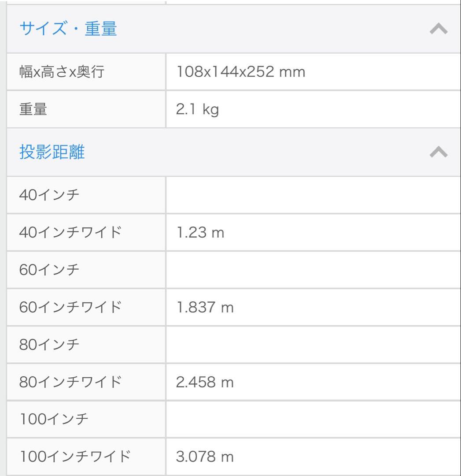Select the plain 60インチ row label
Viewport: 461px width, 476px height.
coord(49,269)
